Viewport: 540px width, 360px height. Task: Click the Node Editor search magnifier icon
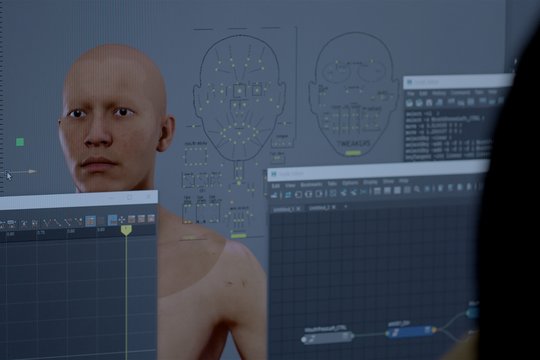coord(417,189)
